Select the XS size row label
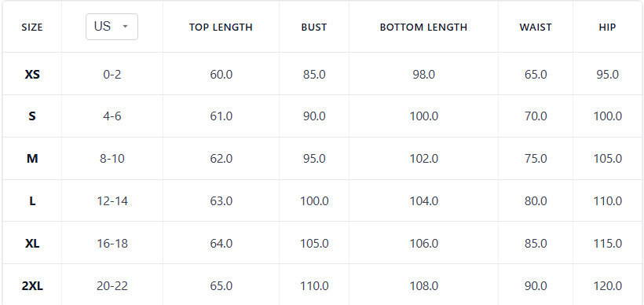The height and width of the screenshot is (305, 644). (x=32, y=75)
